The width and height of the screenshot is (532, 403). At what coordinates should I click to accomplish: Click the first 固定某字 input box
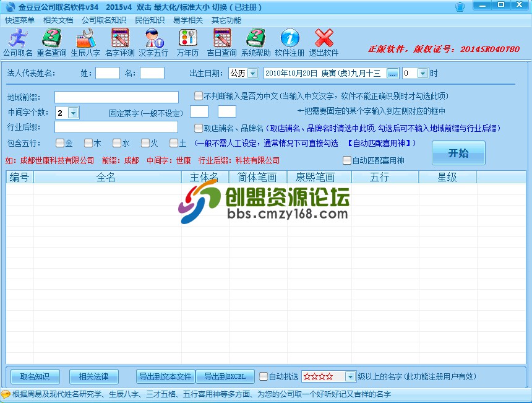click(199, 111)
